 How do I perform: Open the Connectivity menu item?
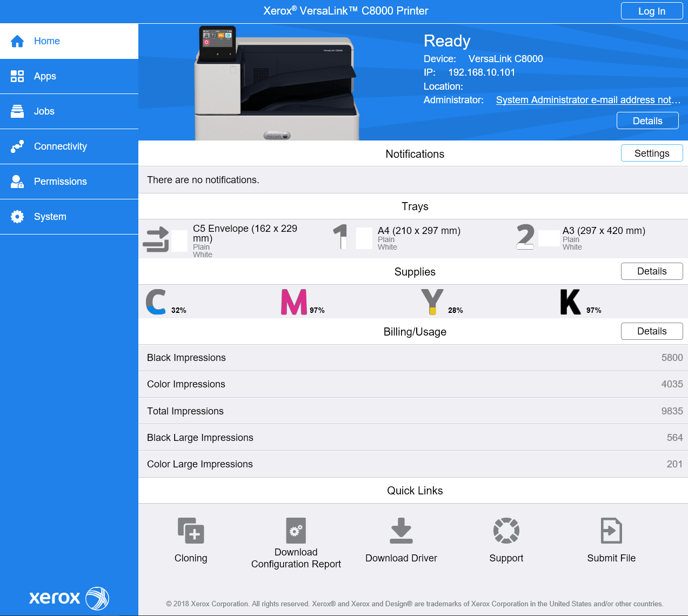click(x=69, y=146)
